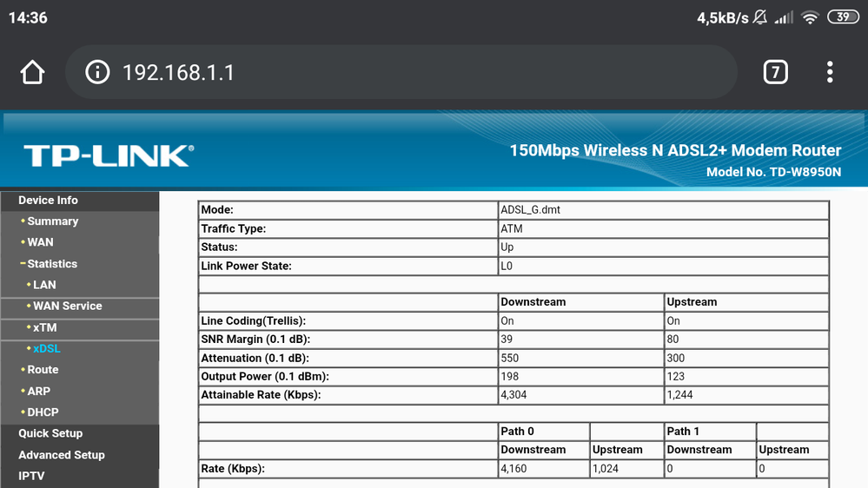Image resolution: width=868 pixels, height=488 pixels.
Task: Tap the Wi-Fi status icon
Action: (810, 17)
